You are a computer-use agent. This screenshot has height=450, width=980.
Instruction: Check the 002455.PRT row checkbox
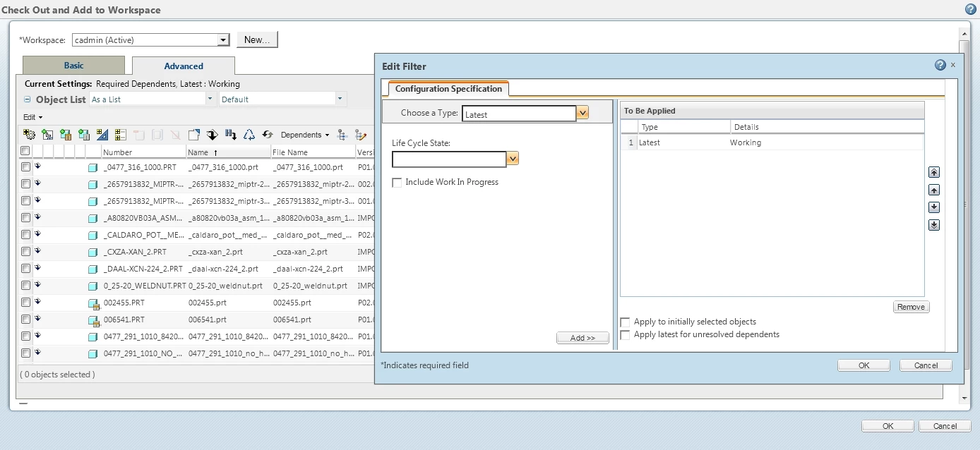tap(25, 303)
